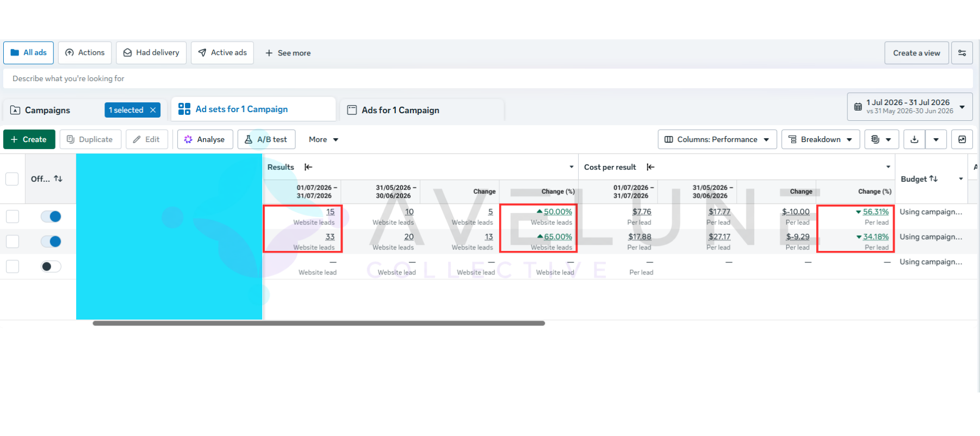
Task: Click the 15 website leads result
Action: (x=330, y=212)
